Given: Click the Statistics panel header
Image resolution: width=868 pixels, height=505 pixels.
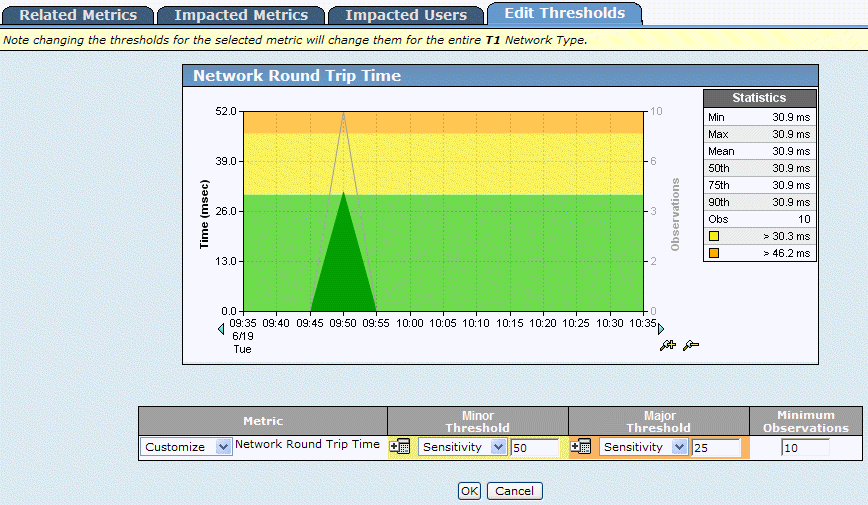Looking at the screenshot, I should (x=760, y=98).
